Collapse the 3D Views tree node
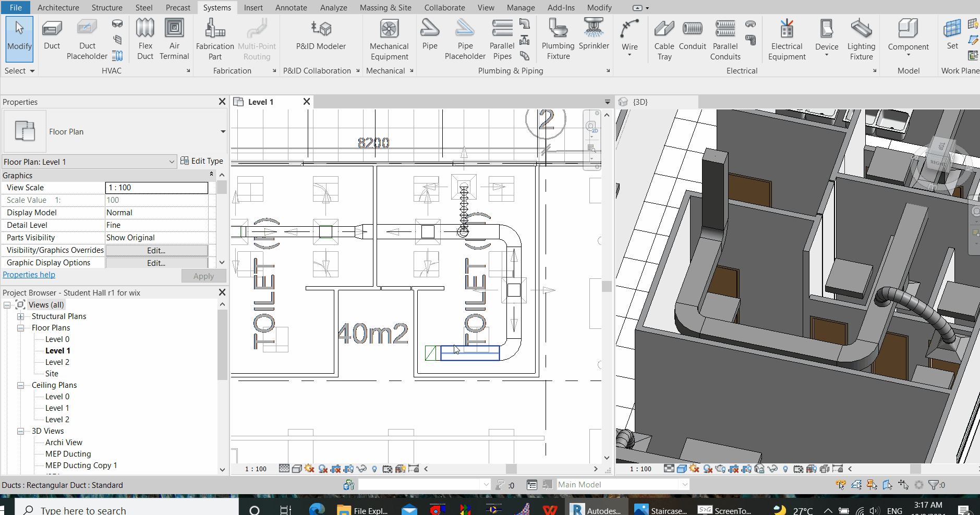 point(20,431)
